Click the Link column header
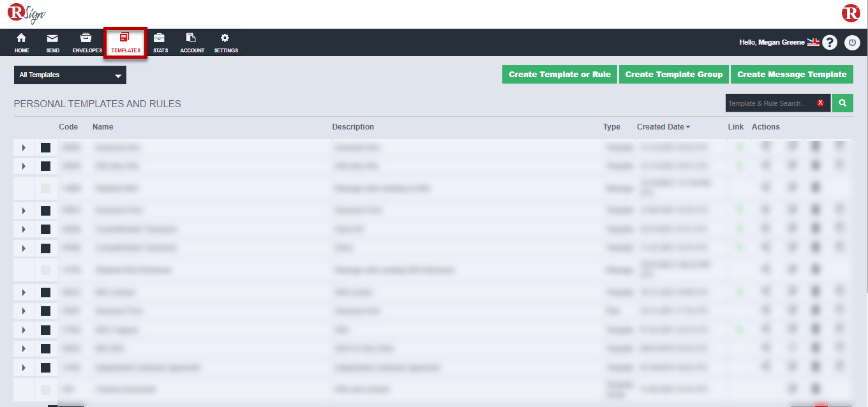The image size is (868, 407). (735, 127)
